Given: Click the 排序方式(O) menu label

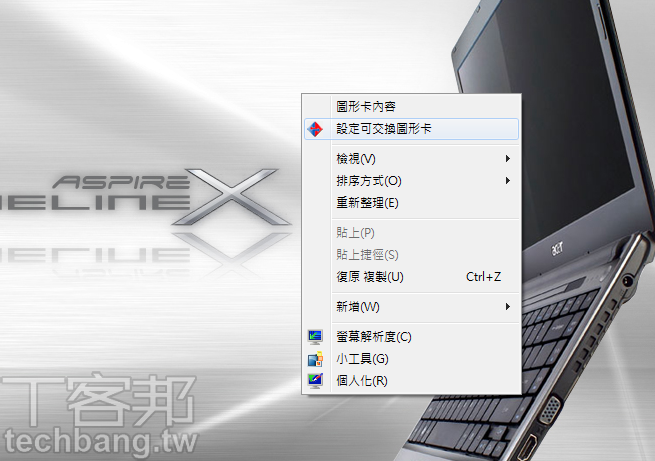Looking at the screenshot, I should (368, 181).
